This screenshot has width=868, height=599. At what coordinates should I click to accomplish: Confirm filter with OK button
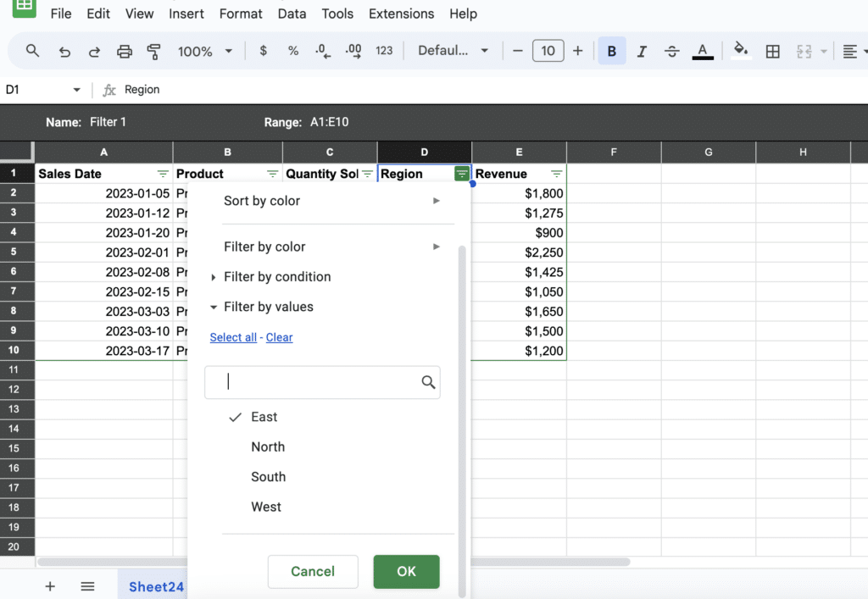[406, 572]
